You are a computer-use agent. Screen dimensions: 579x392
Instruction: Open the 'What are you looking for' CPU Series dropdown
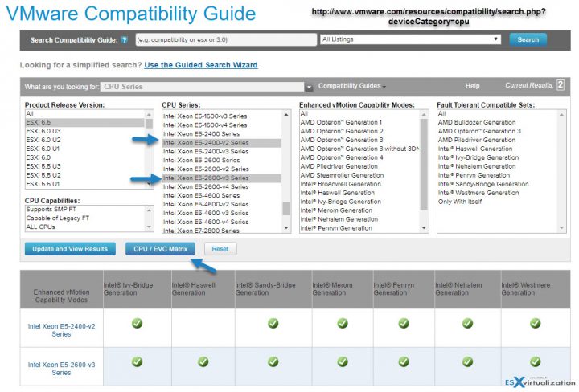pos(206,87)
